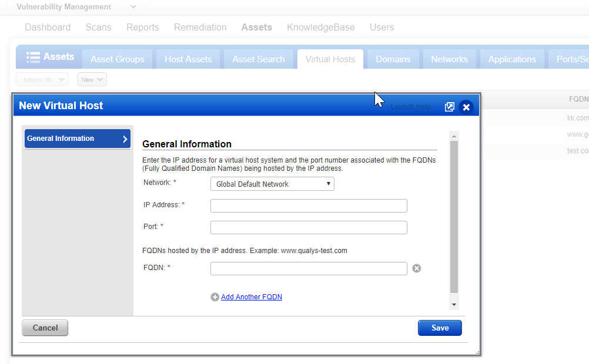Screen dimensions: 589x364
Task: Save the new virtual host
Action: 440,328
